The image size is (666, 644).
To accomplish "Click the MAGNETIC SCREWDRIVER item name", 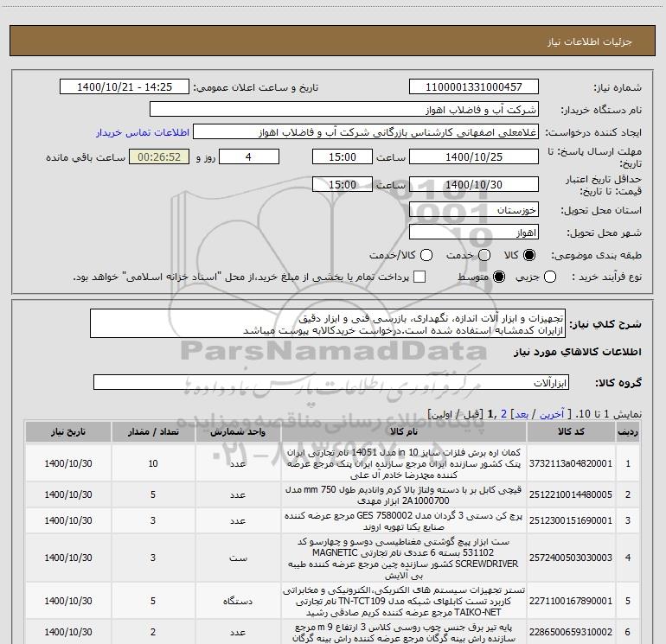I will (x=404, y=558).
